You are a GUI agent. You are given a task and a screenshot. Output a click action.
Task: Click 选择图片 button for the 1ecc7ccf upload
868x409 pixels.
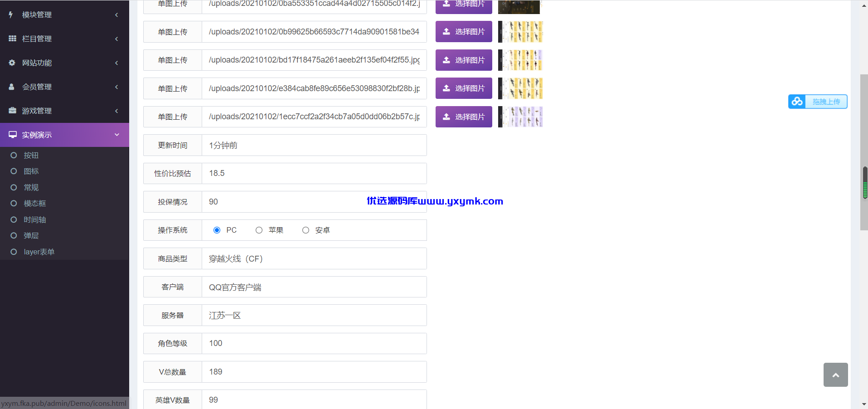pos(464,117)
